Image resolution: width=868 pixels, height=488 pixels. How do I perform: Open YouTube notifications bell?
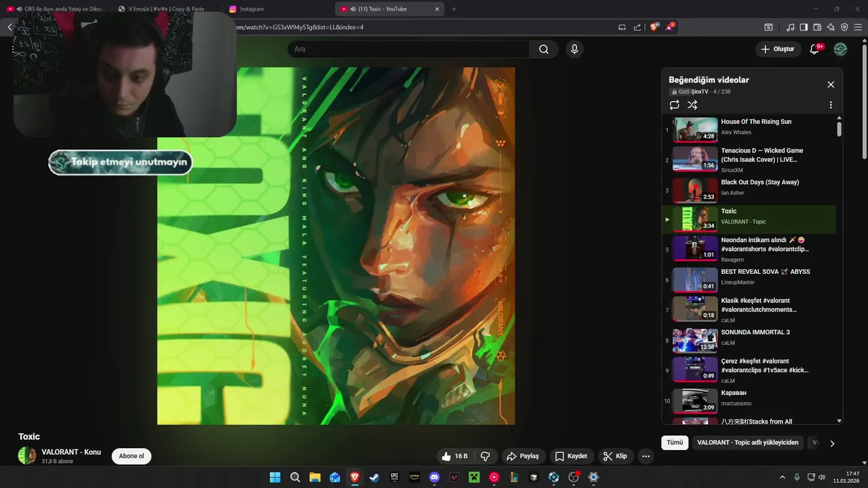[815, 49]
